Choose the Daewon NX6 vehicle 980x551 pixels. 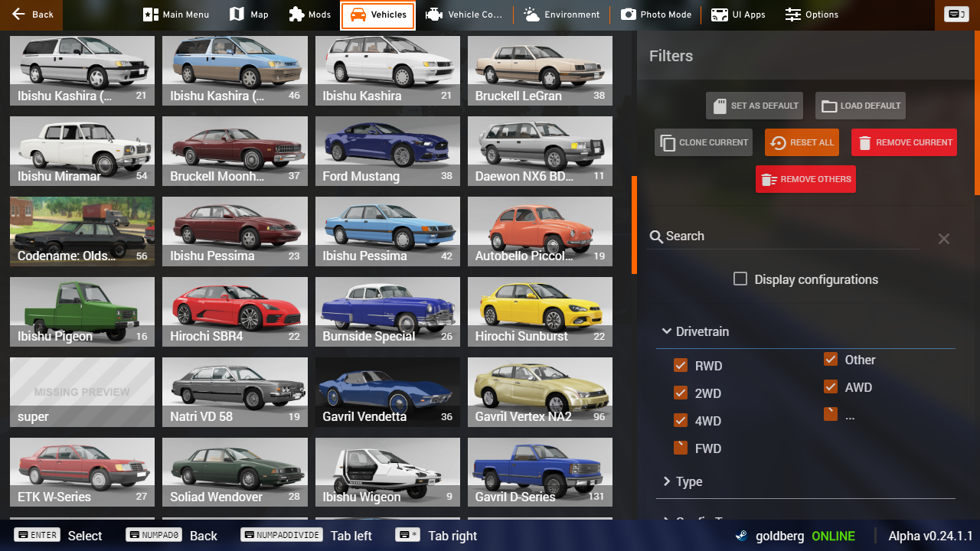tap(540, 151)
